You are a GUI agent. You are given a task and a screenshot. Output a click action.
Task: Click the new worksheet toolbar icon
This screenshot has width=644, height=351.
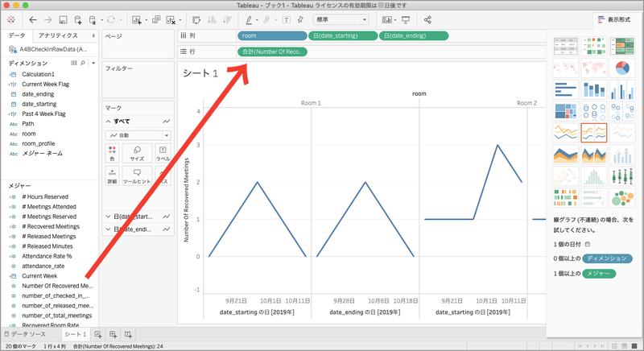click(136, 19)
